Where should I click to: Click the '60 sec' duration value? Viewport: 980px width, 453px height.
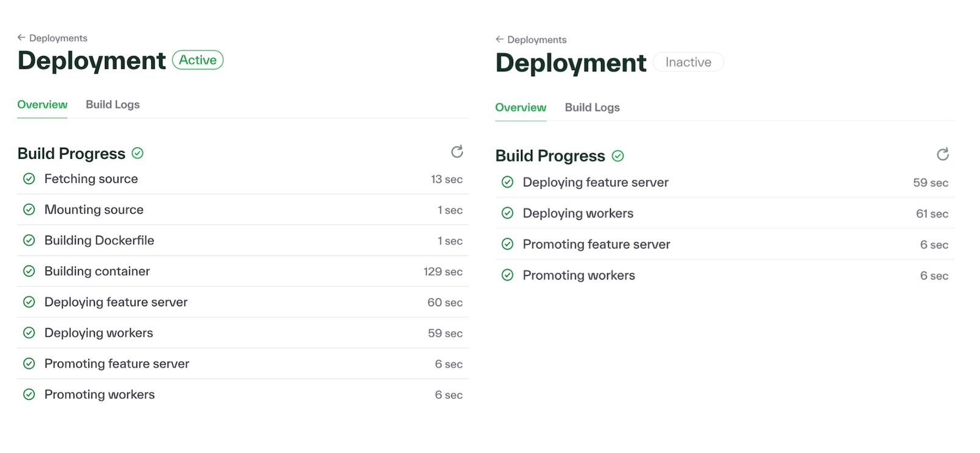[445, 303]
